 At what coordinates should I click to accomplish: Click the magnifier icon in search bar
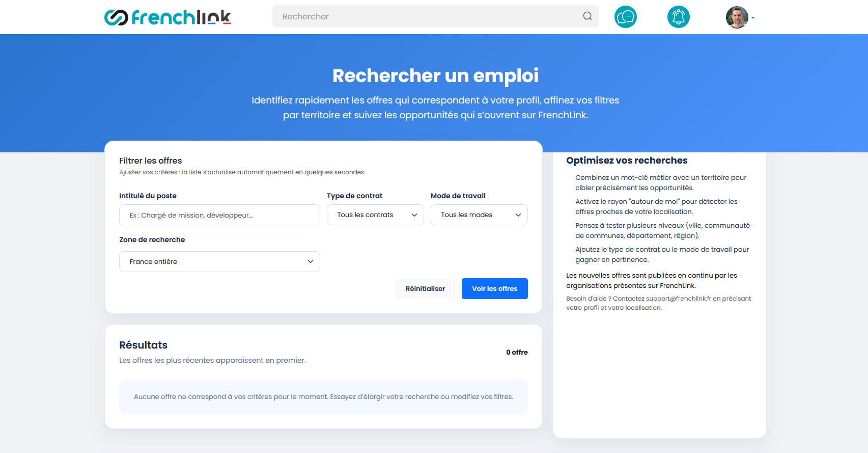[587, 16]
